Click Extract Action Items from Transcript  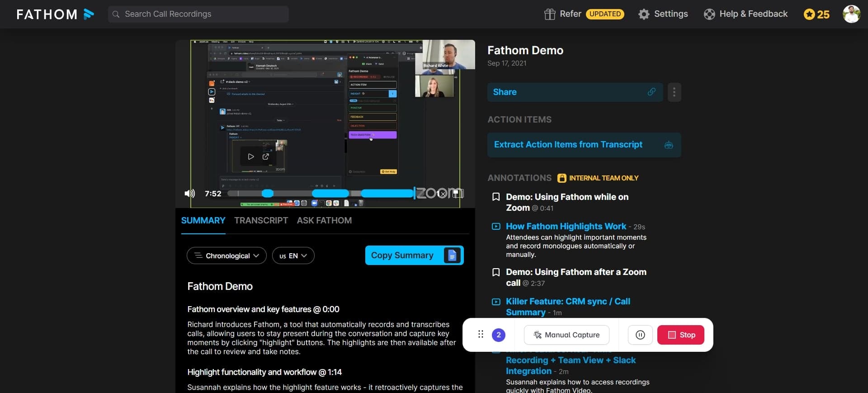click(x=584, y=145)
